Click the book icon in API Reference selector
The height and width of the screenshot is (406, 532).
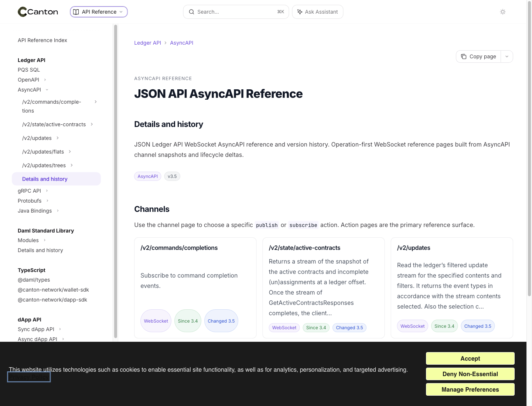point(76,12)
